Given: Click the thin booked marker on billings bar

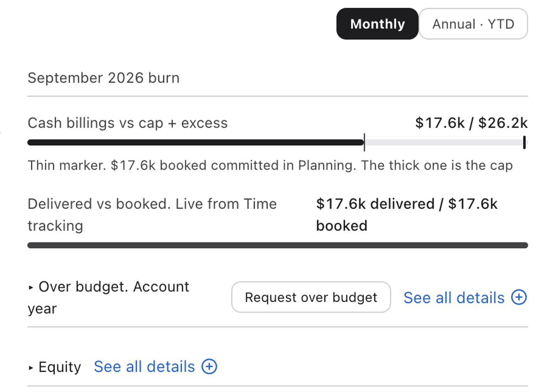Looking at the screenshot, I should [364, 142].
